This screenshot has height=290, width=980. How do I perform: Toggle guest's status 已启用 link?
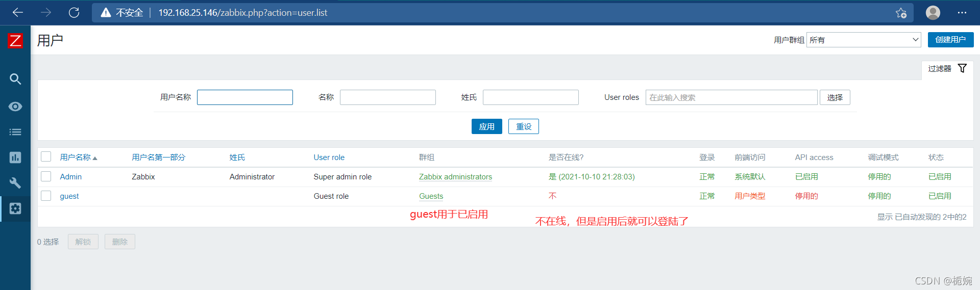point(940,196)
